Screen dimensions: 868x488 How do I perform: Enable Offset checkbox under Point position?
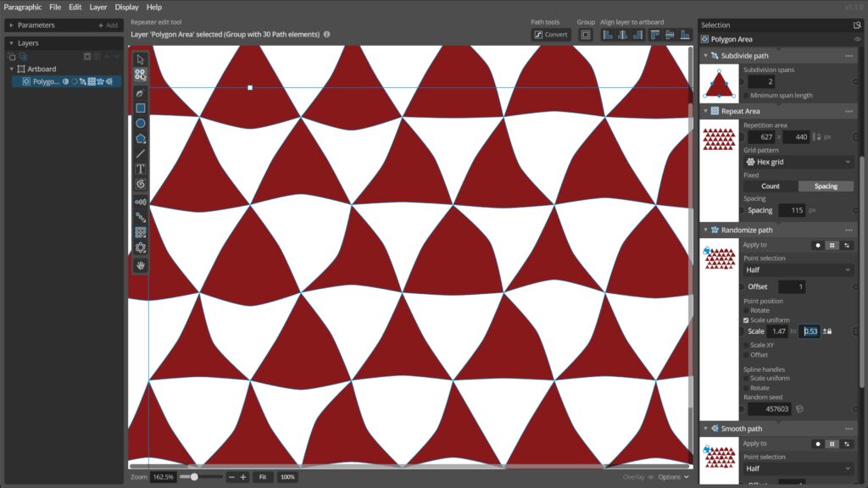pyautogui.click(x=746, y=355)
